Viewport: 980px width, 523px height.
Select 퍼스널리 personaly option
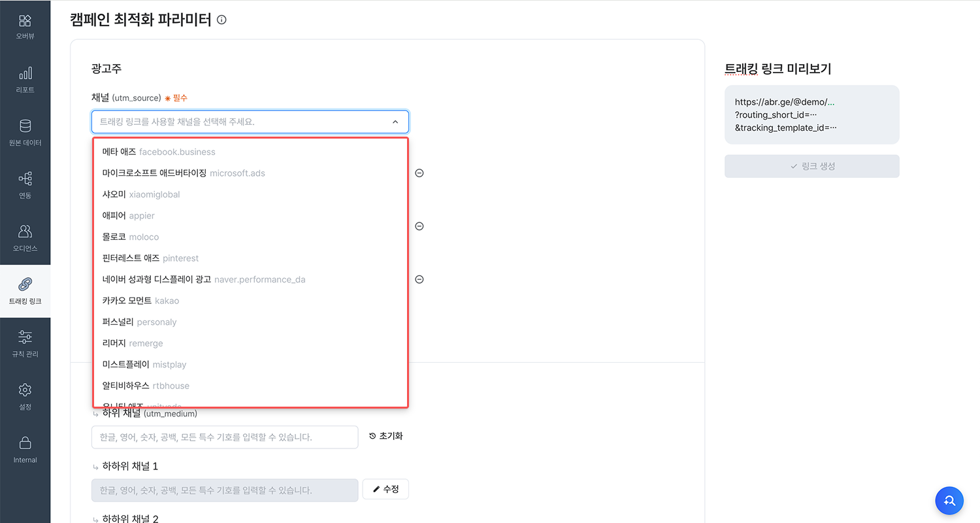tap(250, 322)
